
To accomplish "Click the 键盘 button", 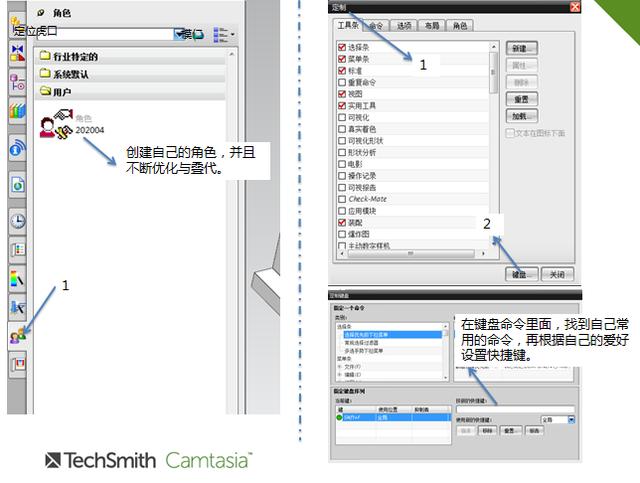I will [x=522, y=274].
